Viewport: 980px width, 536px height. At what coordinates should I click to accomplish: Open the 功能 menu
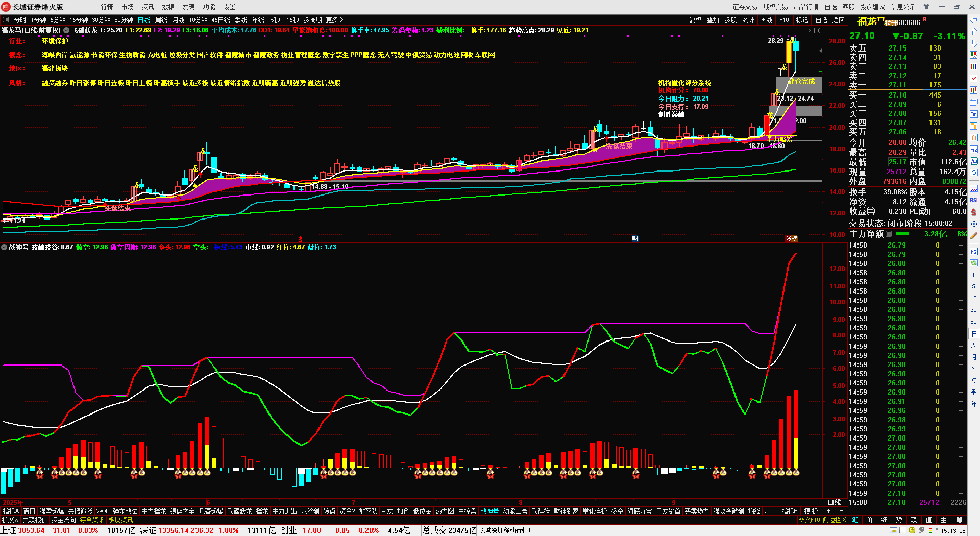click(209, 7)
